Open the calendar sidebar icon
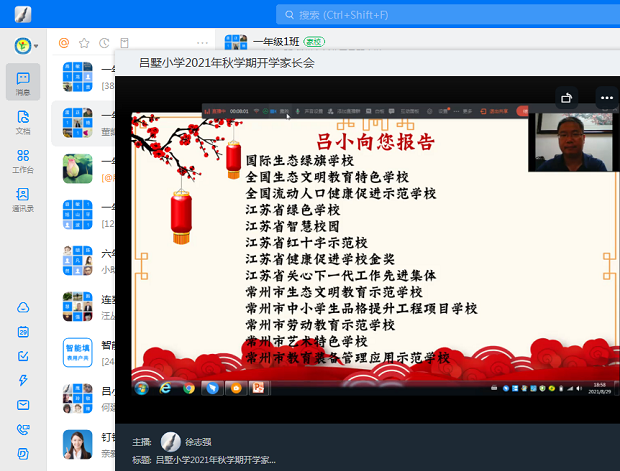620x471 pixels. pyautogui.click(x=23, y=332)
